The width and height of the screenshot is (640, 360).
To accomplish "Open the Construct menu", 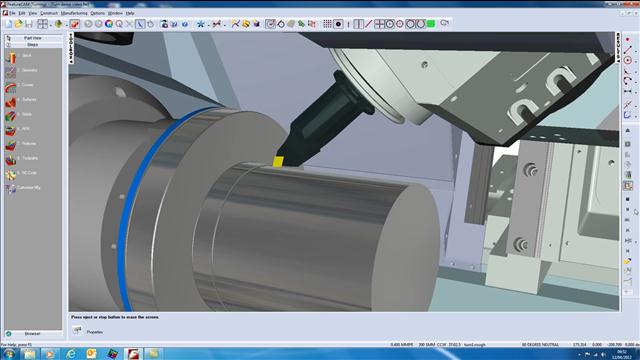I will (49, 13).
